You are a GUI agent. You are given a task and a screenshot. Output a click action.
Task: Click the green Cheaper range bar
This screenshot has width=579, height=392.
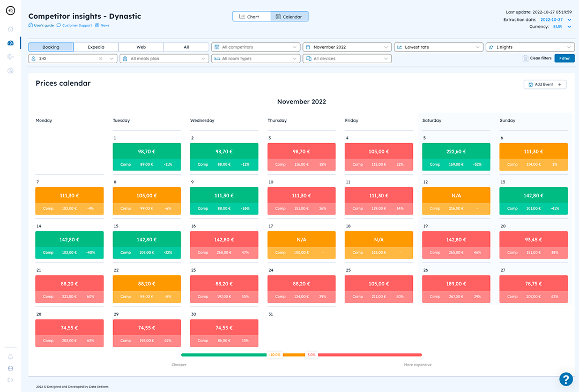(x=224, y=354)
